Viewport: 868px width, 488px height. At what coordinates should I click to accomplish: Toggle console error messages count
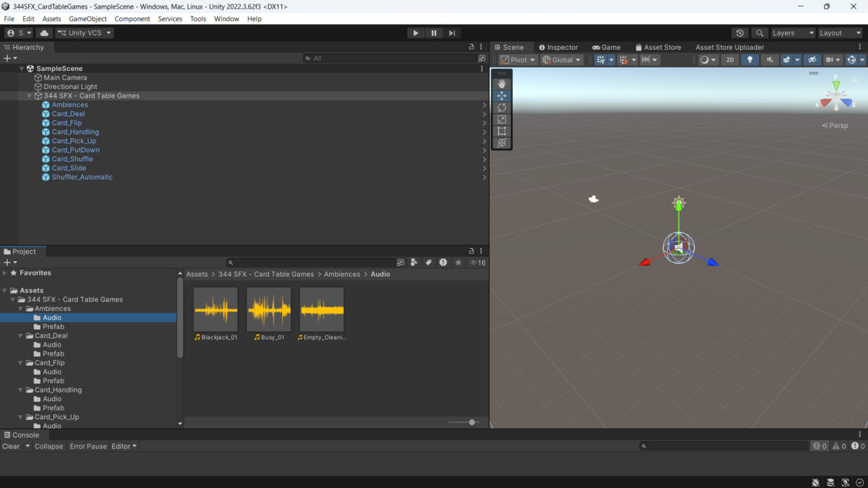click(x=858, y=446)
